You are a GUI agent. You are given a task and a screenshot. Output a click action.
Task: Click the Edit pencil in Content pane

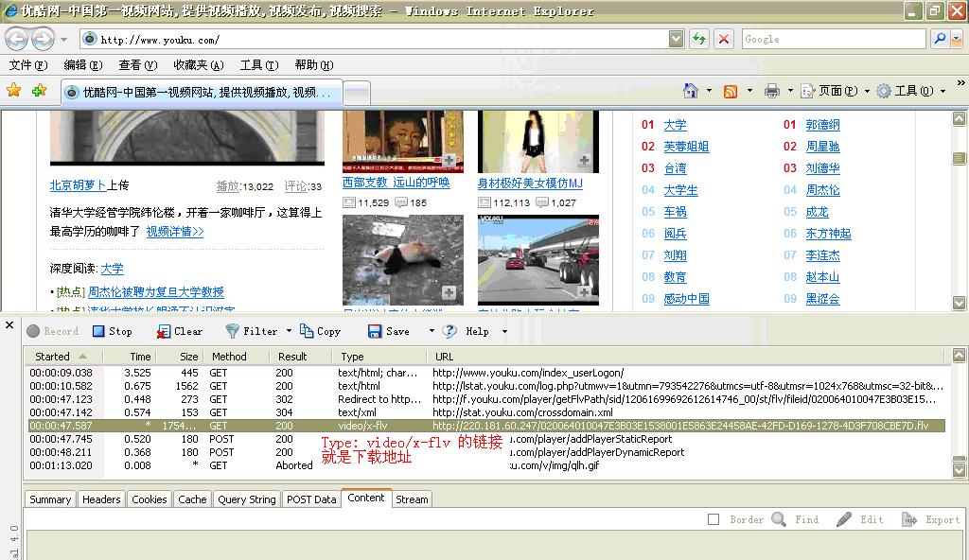coord(859,519)
